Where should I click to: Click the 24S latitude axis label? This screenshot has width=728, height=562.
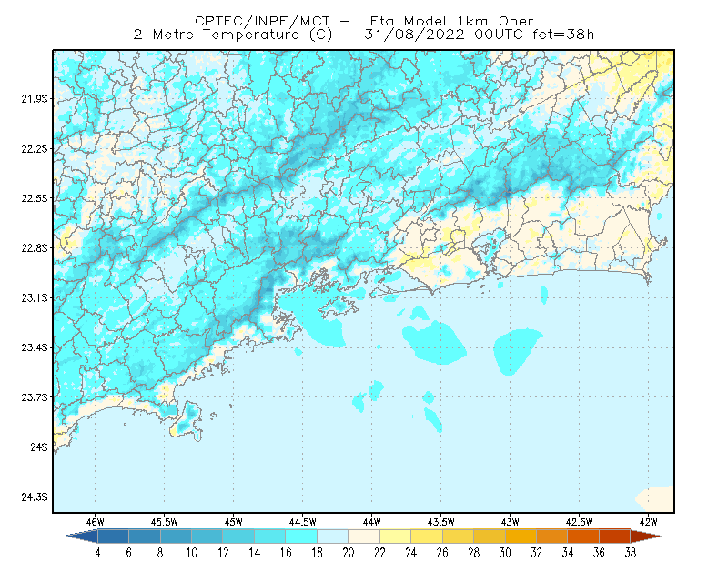coord(39,447)
